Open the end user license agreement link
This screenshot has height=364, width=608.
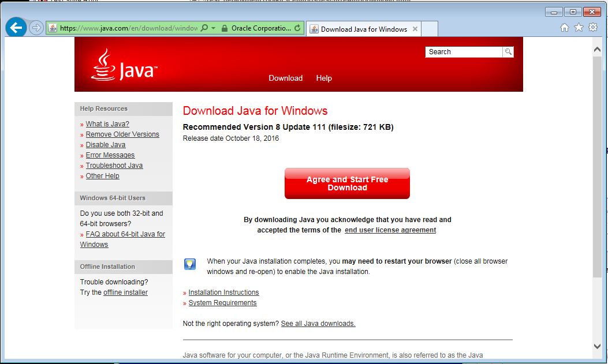coord(390,230)
